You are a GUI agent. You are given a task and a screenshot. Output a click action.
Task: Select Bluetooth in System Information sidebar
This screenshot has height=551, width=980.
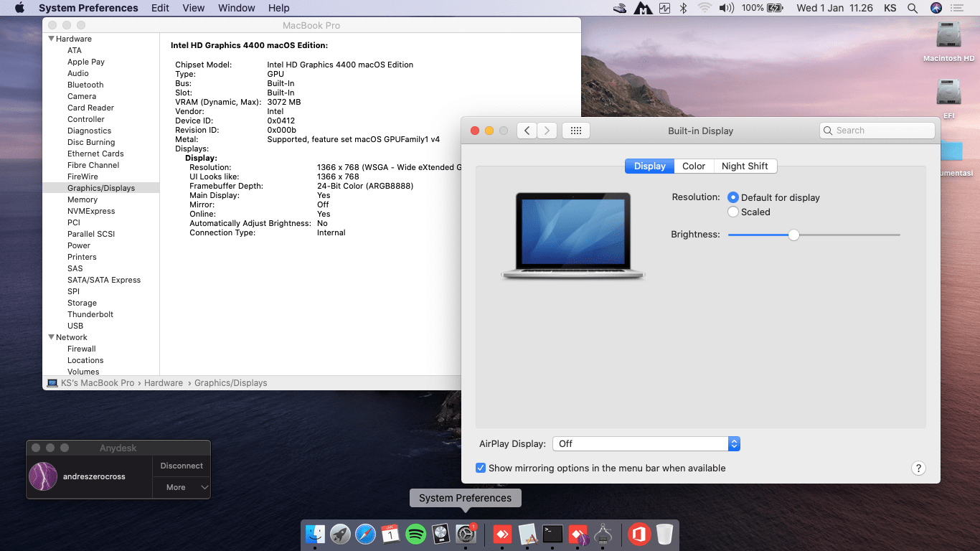tap(85, 85)
